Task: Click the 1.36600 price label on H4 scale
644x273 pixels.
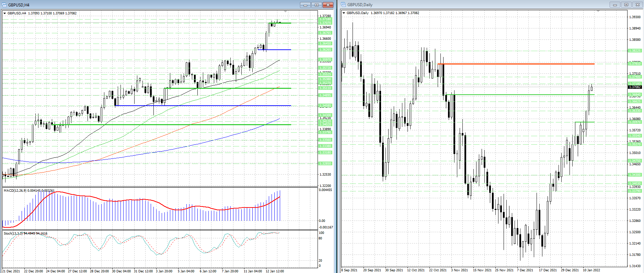Action: pyautogui.click(x=325, y=39)
